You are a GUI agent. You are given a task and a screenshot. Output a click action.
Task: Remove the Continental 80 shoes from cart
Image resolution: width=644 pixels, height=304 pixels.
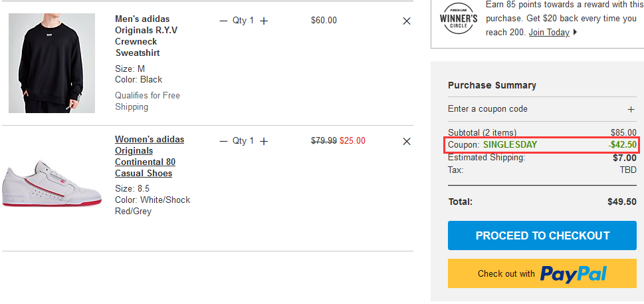point(407,141)
